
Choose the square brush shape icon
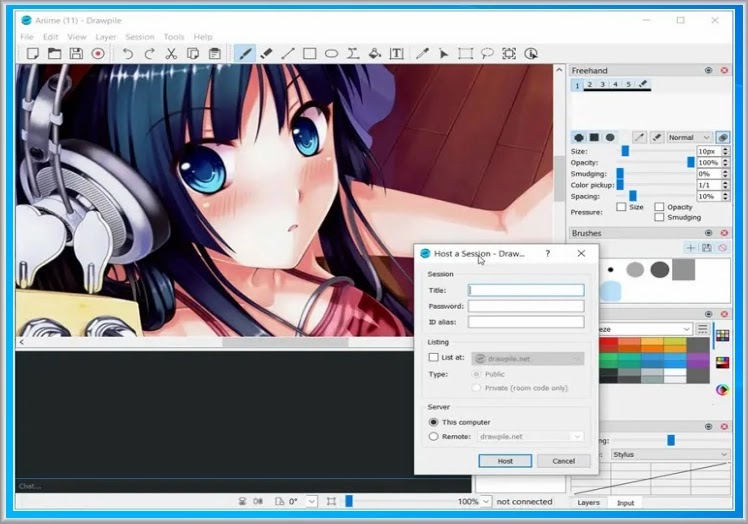pos(594,137)
